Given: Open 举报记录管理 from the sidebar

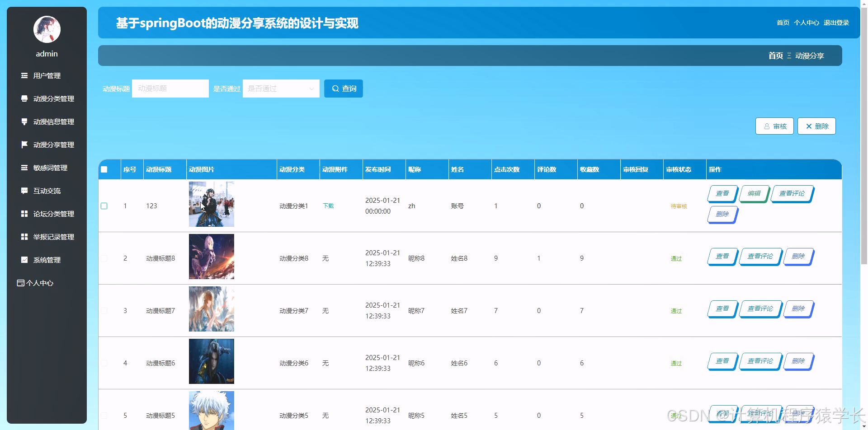Looking at the screenshot, I should tap(53, 237).
